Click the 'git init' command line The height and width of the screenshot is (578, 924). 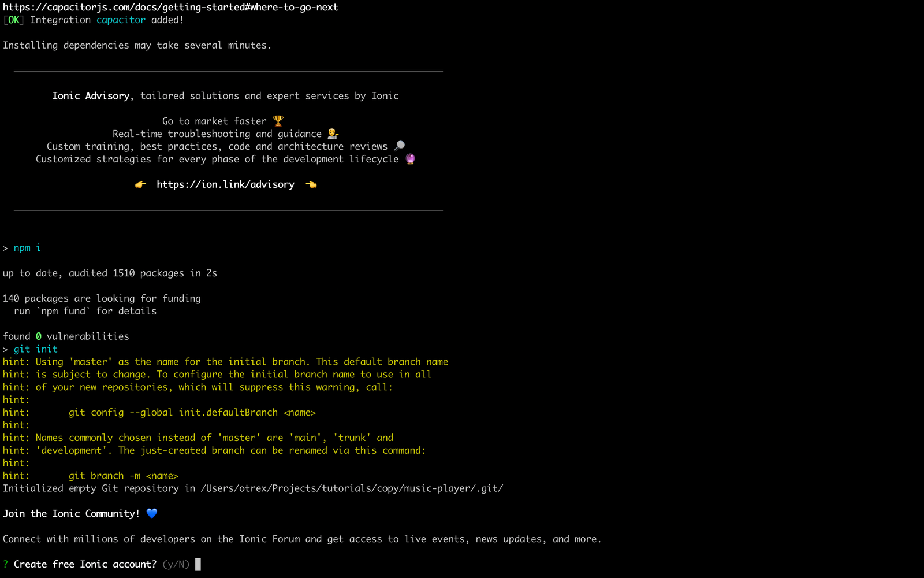(x=30, y=349)
